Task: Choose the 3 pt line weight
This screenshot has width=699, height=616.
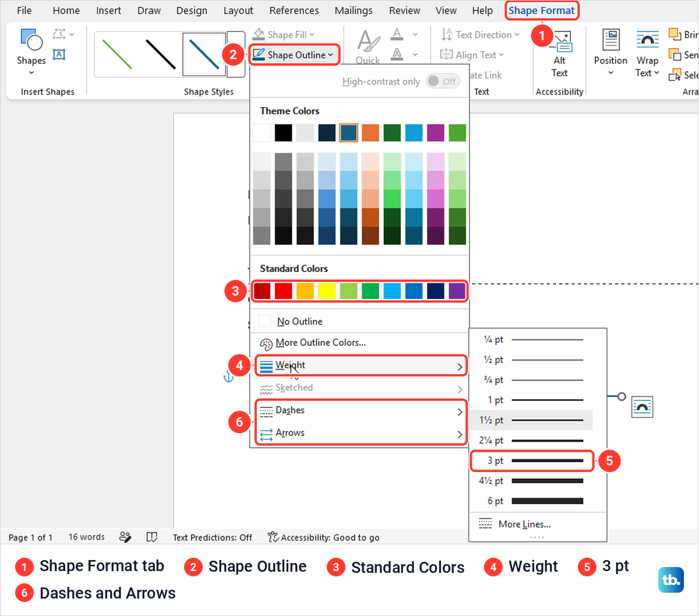Action: 532,460
